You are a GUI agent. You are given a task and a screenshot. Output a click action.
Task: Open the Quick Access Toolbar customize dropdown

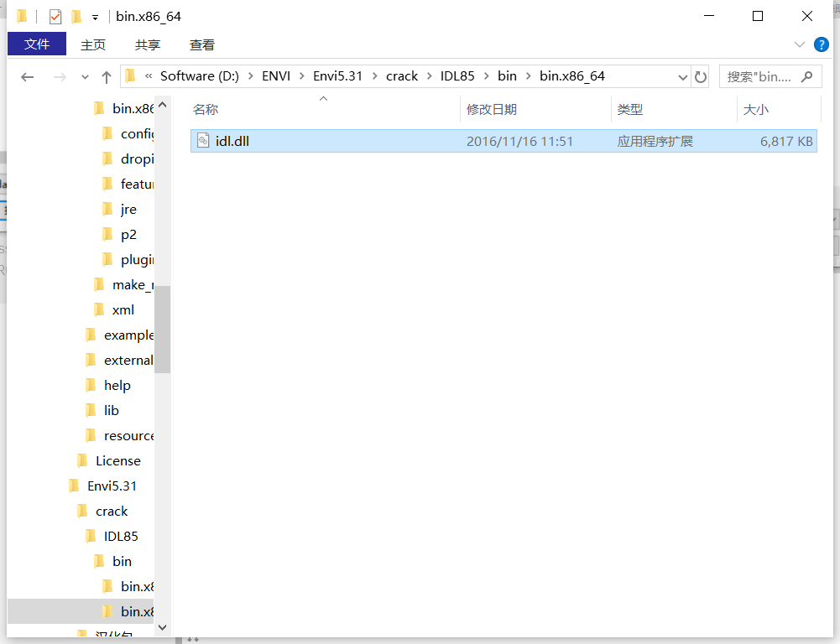93,15
